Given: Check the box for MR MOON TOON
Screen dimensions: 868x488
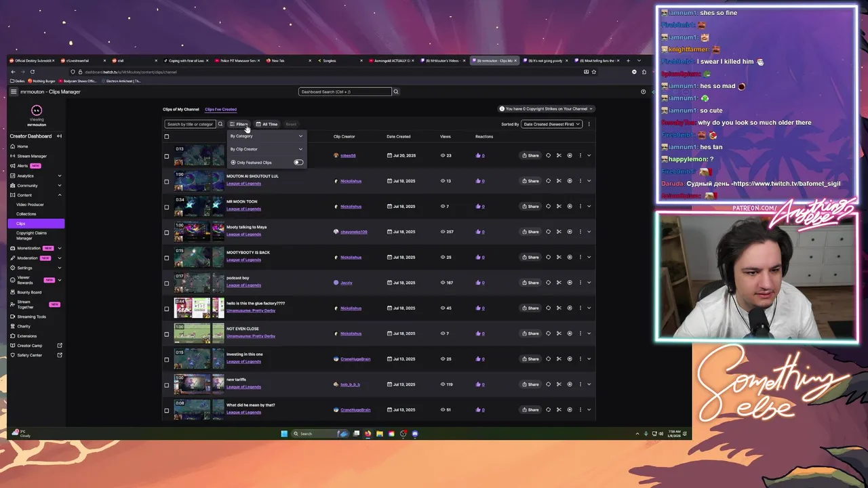Looking at the screenshot, I should point(167,207).
